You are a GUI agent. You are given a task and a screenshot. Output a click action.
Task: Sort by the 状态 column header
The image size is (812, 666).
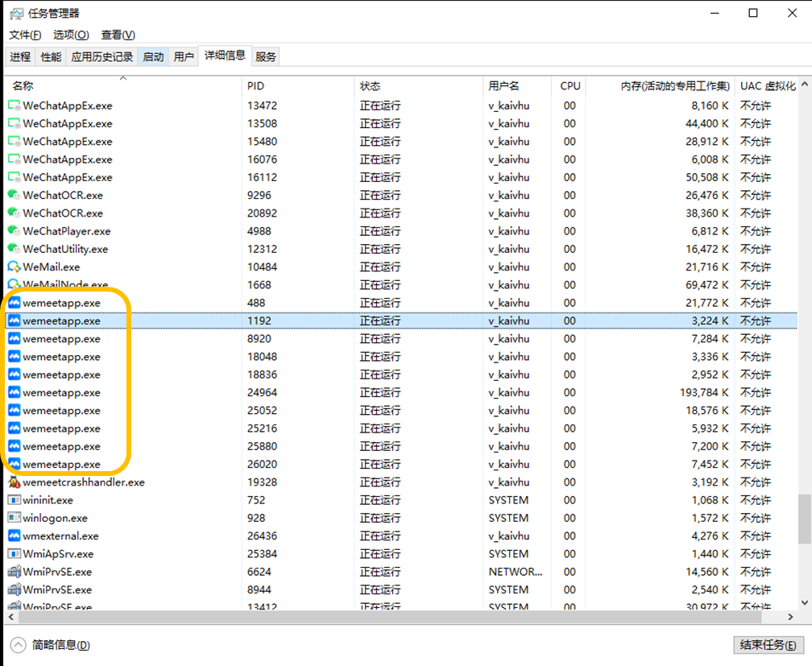418,86
